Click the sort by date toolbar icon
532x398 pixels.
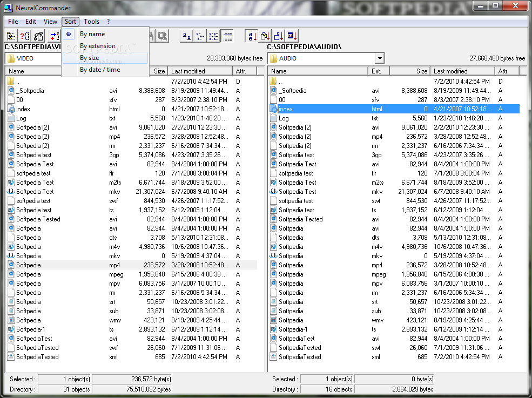click(x=292, y=36)
